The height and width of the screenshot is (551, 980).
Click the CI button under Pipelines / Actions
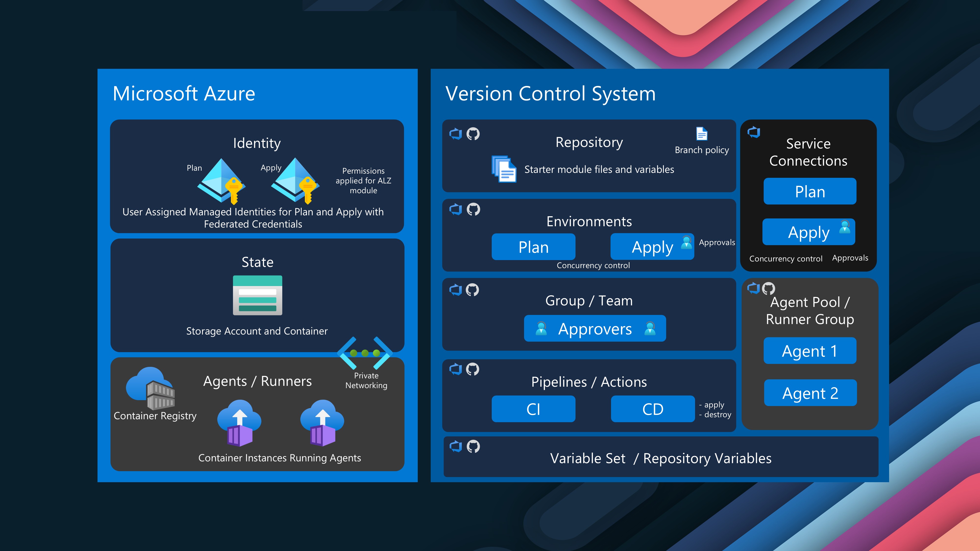pos(533,409)
